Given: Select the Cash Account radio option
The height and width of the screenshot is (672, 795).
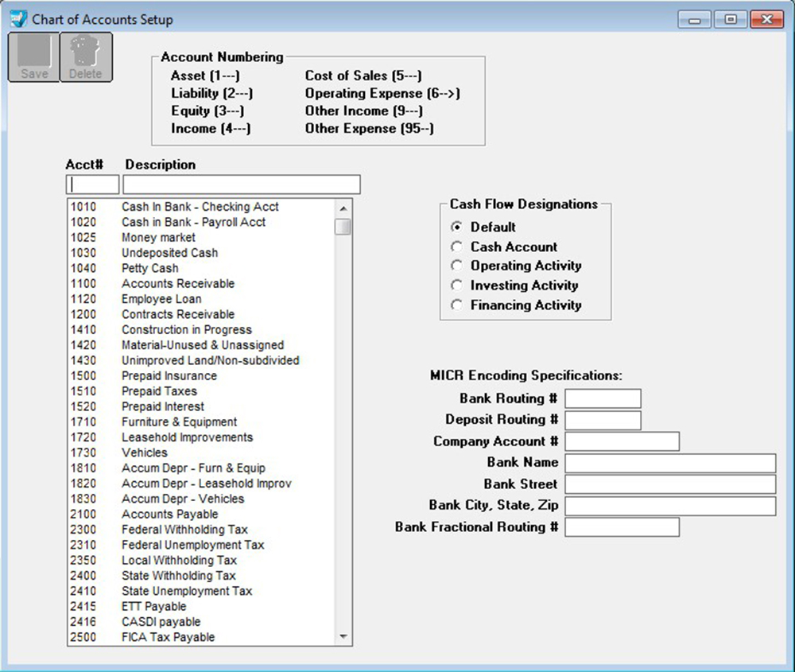Looking at the screenshot, I should (457, 247).
